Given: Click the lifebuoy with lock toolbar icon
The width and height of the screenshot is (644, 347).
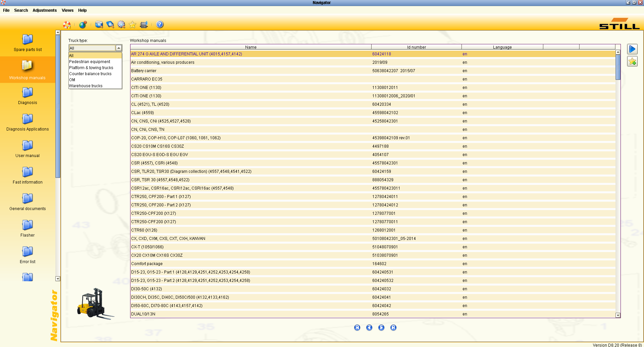Looking at the screenshot, I should (x=67, y=24).
